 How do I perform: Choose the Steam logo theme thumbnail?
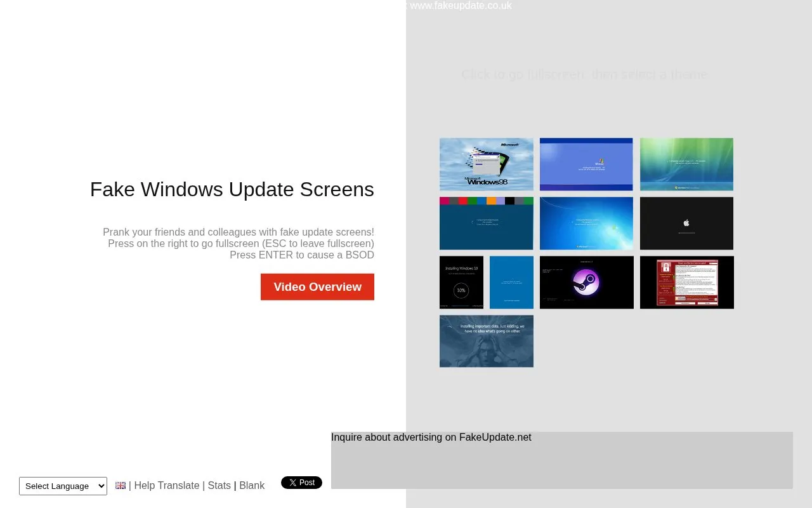(x=587, y=283)
